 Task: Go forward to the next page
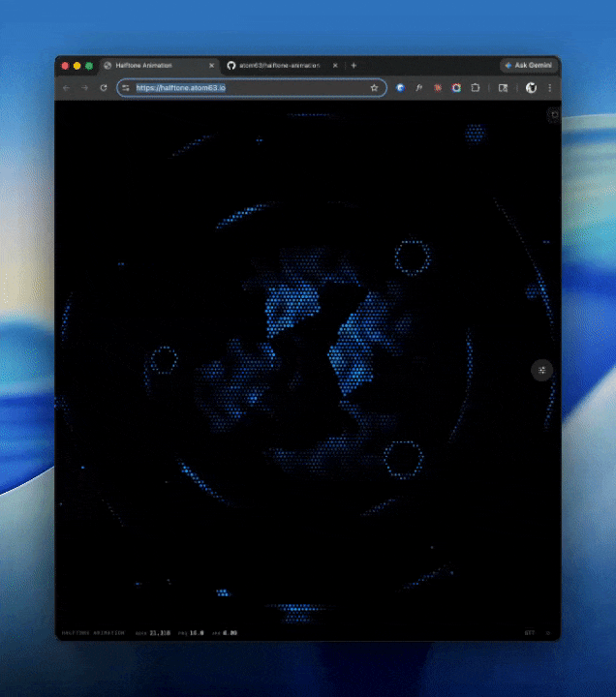(x=84, y=88)
